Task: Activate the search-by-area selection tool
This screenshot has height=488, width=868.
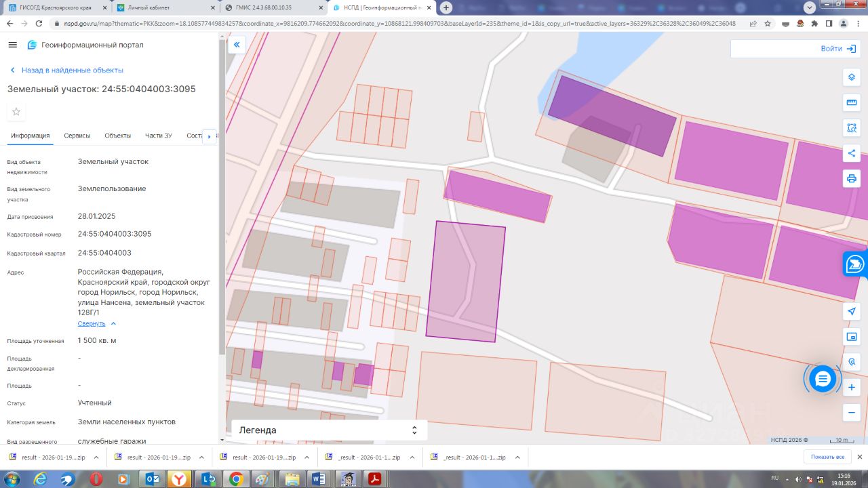Action: (852, 127)
